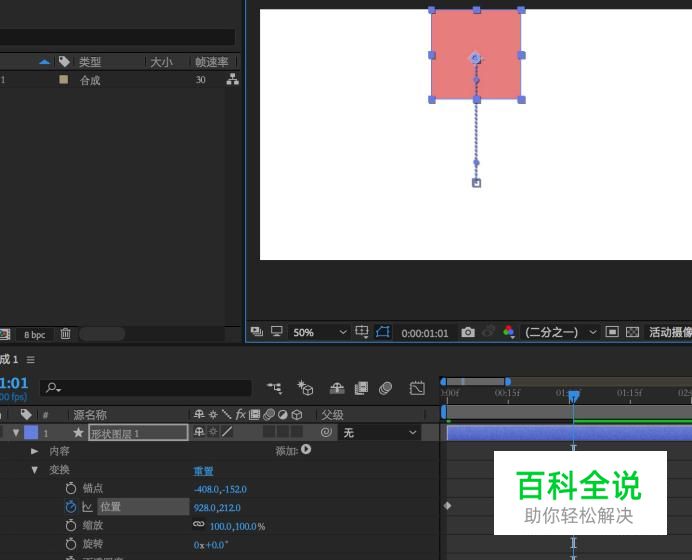Toggle always preview this view icon
Image resolution: width=692 pixels, height=560 pixels.
tap(257, 331)
